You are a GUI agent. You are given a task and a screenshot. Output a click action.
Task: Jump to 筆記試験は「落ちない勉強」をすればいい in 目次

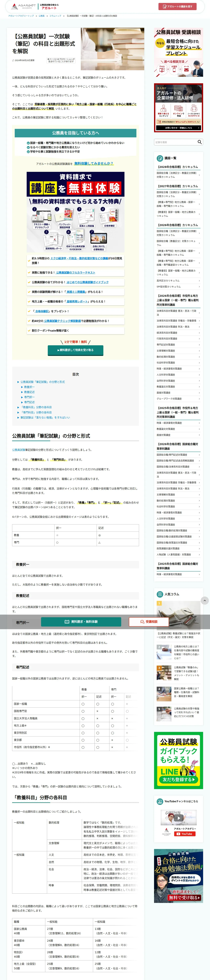click(45, 417)
